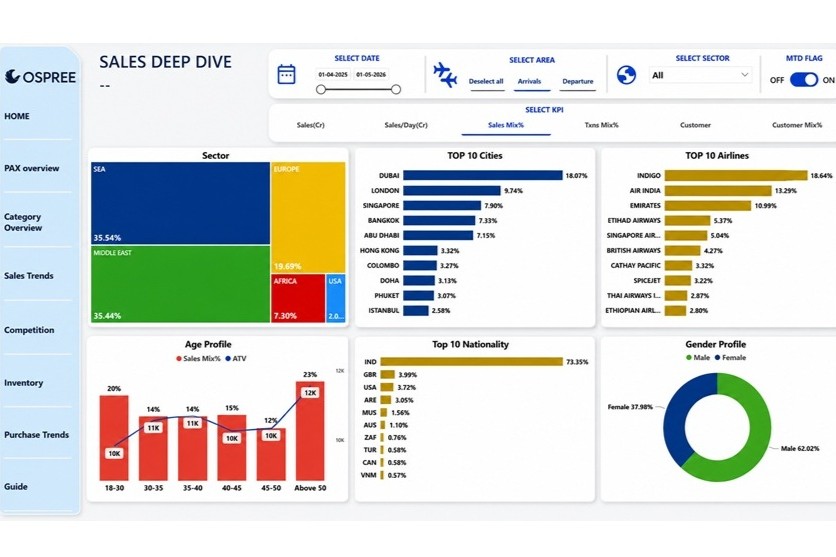
Task: Select the Txns Mix% KPI tab
Action: [601, 125]
